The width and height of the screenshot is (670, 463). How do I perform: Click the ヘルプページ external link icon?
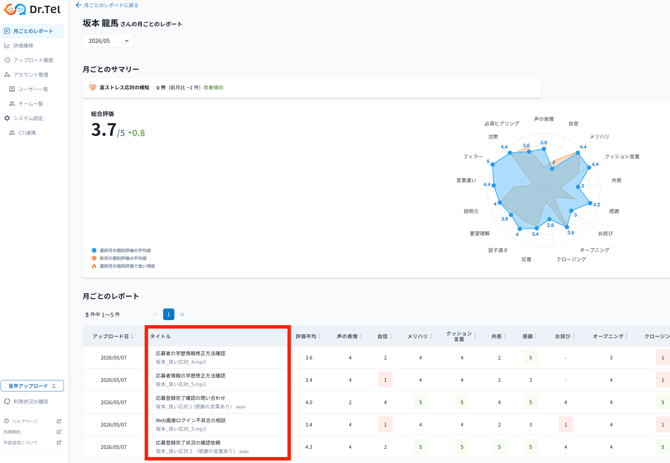pyautogui.click(x=59, y=421)
